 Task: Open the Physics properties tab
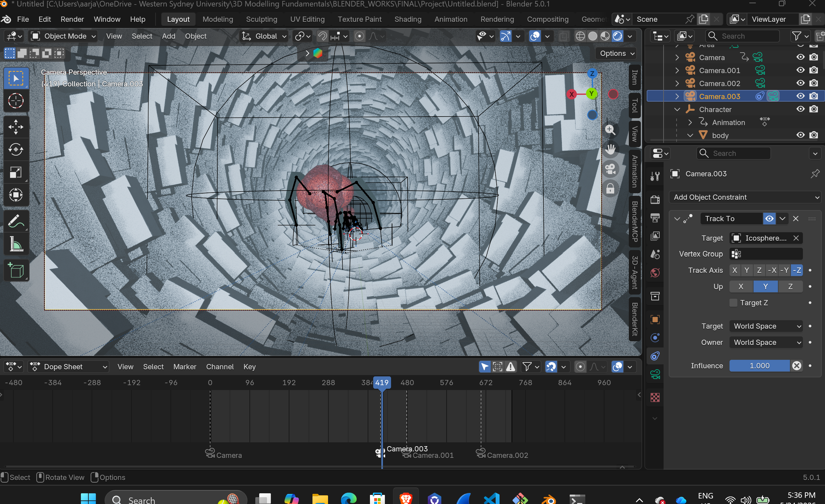[655, 337]
